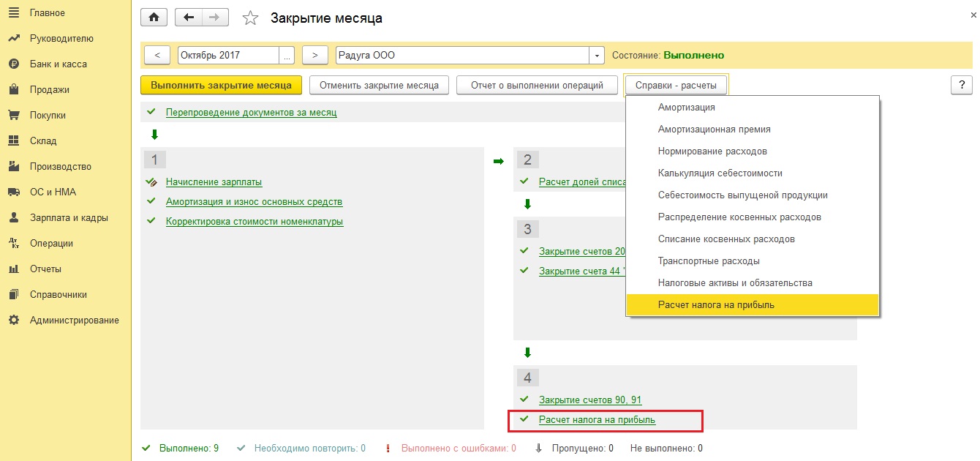
Task: Click Отменить закрытие месяца button
Action: [x=379, y=85]
